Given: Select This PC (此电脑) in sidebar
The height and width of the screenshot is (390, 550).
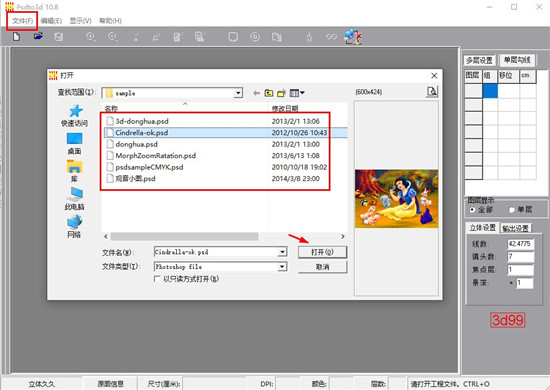Looking at the screenshot, I should tap(74, 199).
